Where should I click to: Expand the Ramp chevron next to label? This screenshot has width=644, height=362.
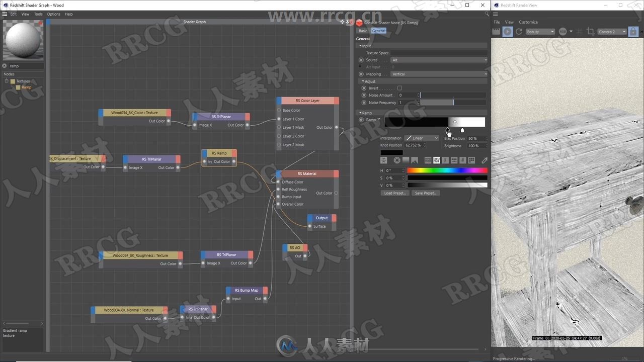pyautogui.click(x=379, y=119)
